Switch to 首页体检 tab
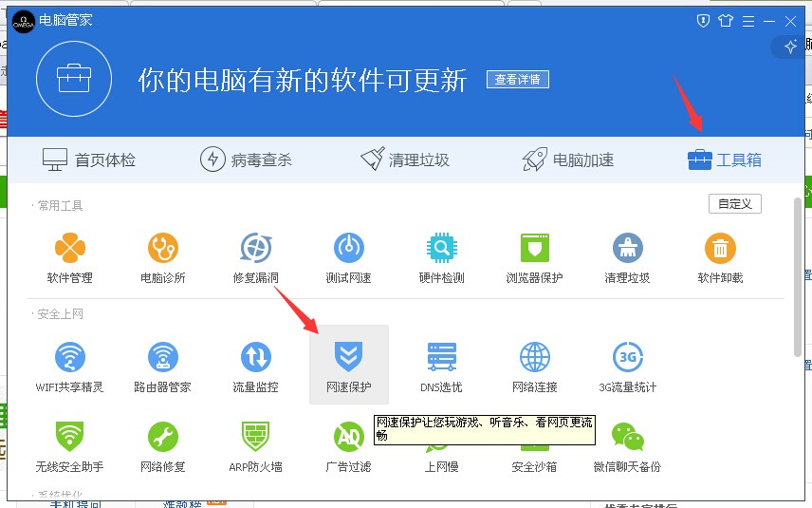The height and width of the screenshot is (508, 812). (x=89, y=160)
